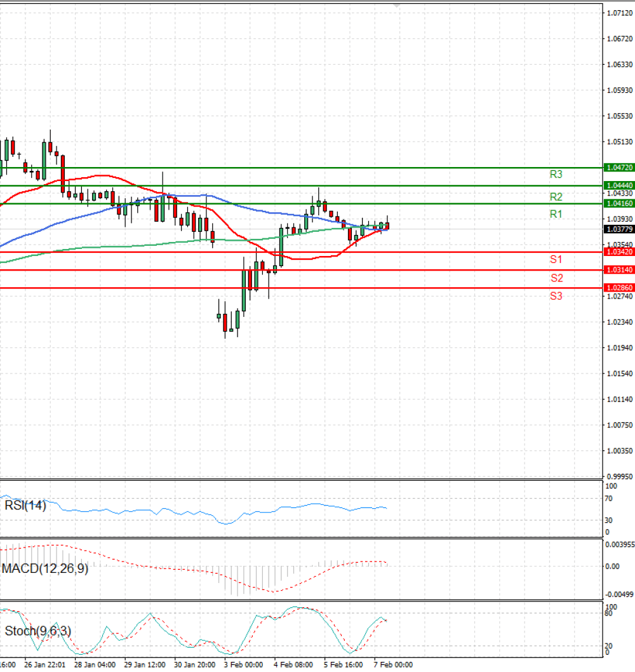
Task: Click the 1.00350 price axis value
Action: (x=620, y=451)
